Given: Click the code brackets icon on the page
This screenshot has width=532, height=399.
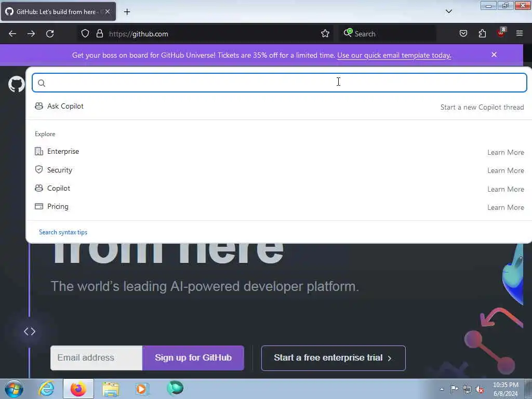Looking at the screenshot, I should (30, 331).
